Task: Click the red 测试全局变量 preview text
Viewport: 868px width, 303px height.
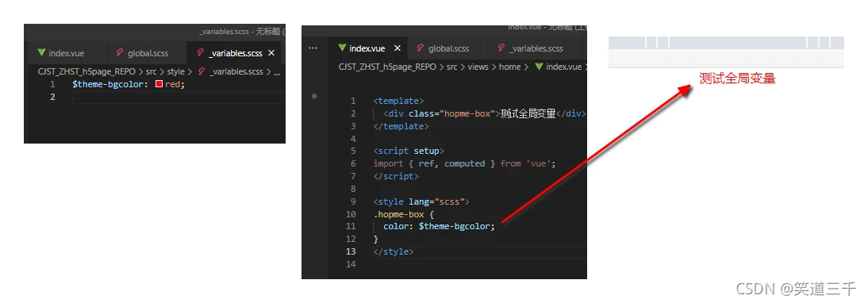Action: pyautogui.click(x=737, y=79)
